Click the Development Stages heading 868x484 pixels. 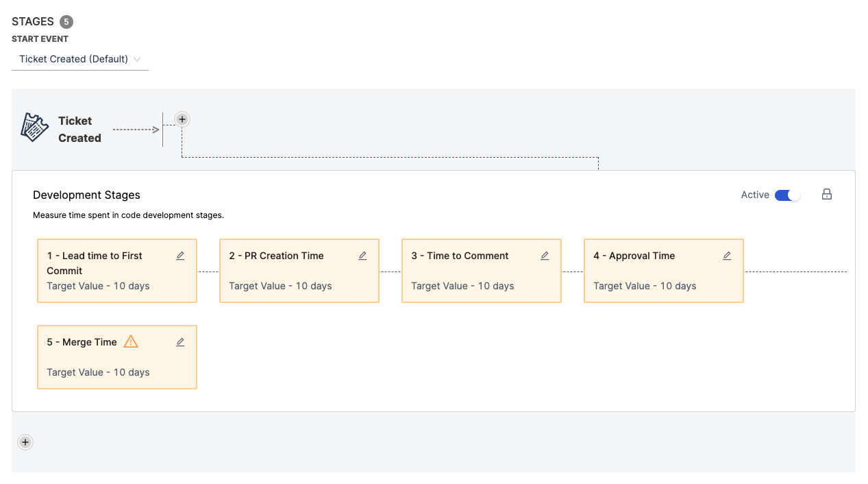click(86, 195)
